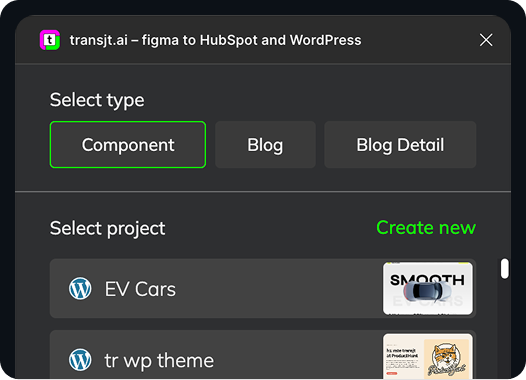Click the transjt.ai plugin logo icon
526x380 pixels.
pos(50,40)
